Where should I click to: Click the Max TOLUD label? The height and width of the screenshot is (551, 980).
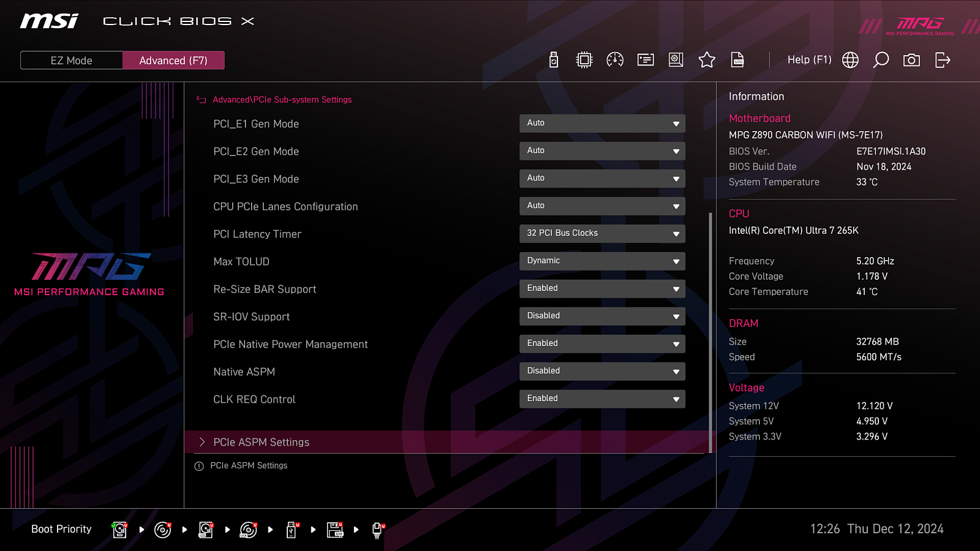pos(241,261)
